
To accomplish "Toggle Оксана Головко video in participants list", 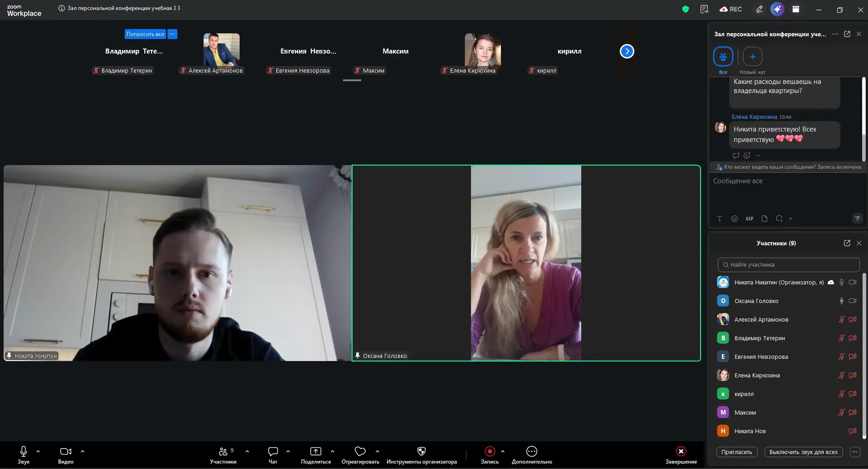I will 853,301.
